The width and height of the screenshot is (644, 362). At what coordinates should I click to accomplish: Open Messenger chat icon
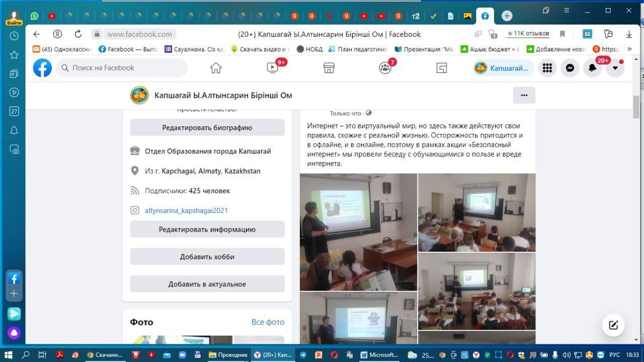[x=570, y=68]
